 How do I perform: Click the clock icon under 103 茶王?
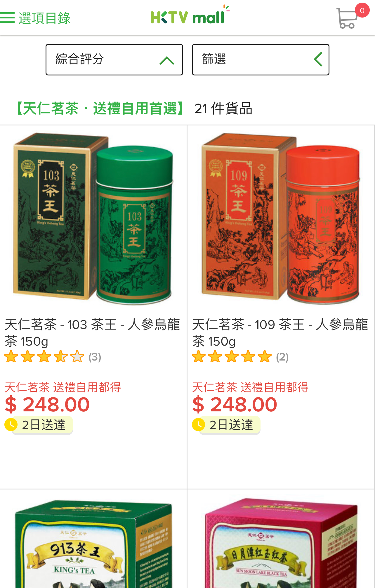tap(11, 425)
